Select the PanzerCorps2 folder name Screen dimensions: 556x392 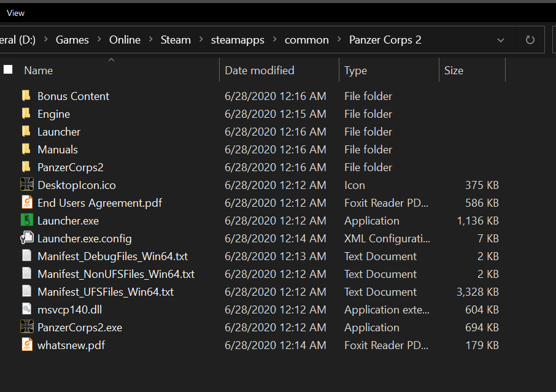71,167
